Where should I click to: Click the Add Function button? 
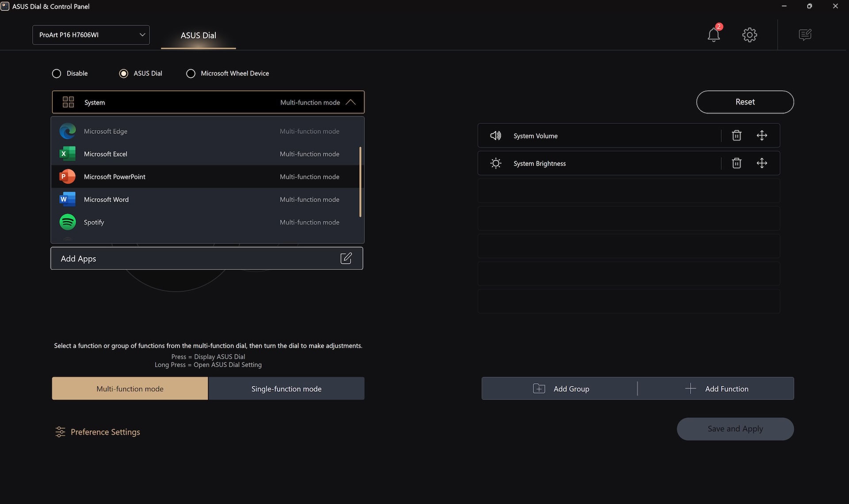[x=716, y=389]
